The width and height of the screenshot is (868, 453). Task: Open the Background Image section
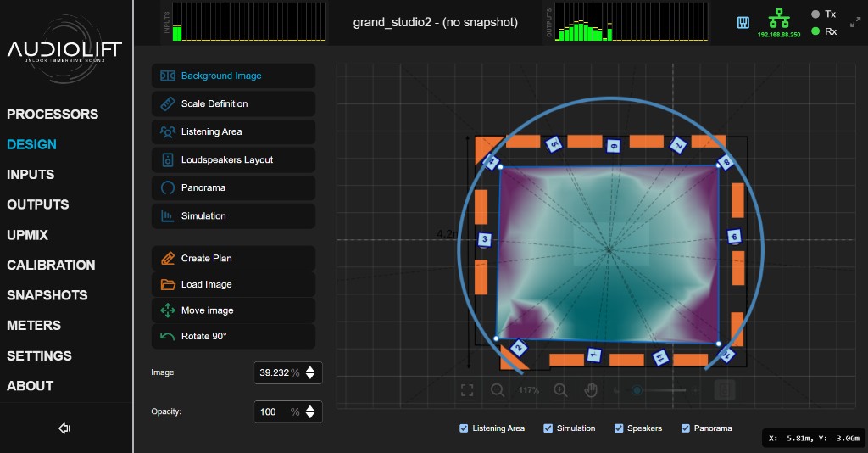[233, 75]
